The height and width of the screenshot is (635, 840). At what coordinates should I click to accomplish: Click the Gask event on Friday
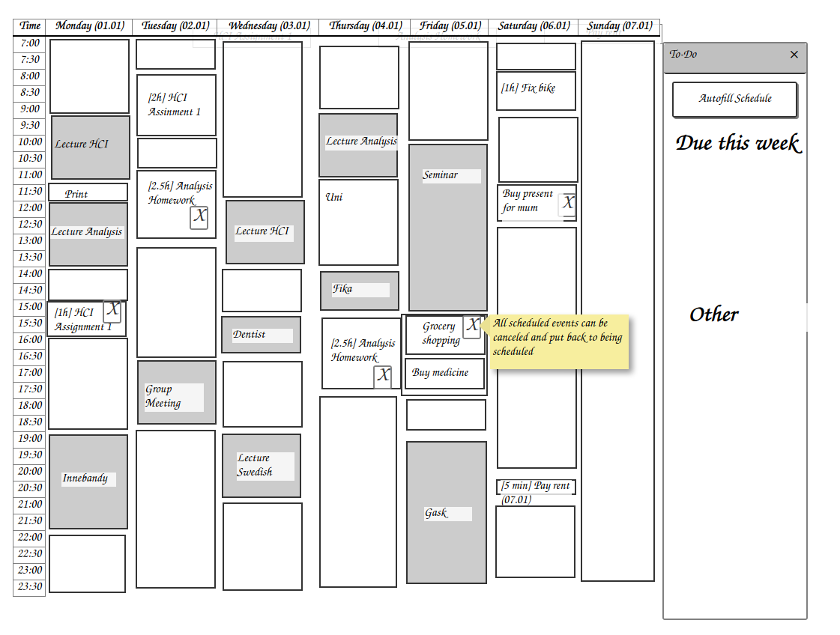(x=446, y=513)
